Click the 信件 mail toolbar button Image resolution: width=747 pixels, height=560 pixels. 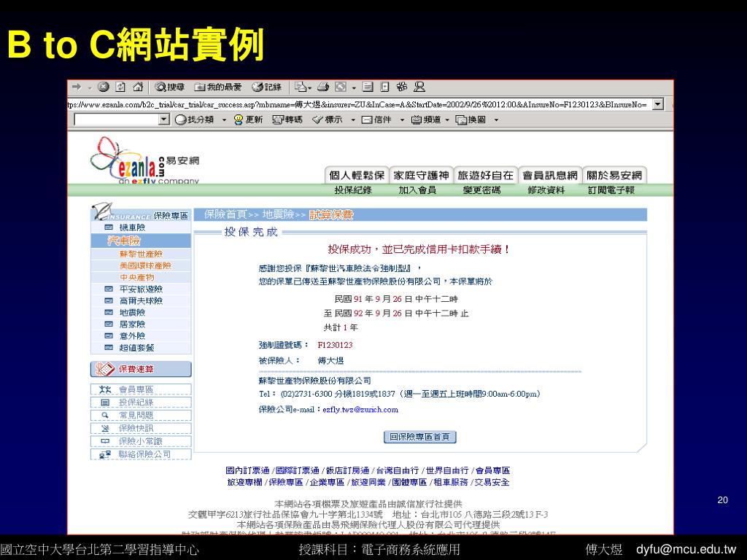376,120
